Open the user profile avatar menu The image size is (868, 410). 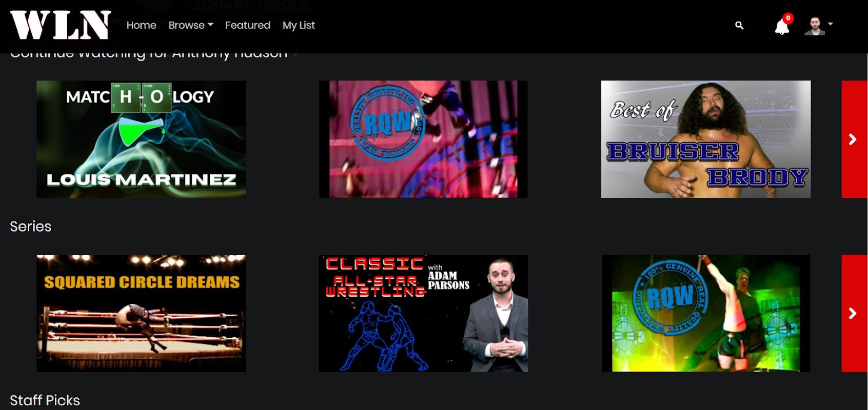point(819,26)
